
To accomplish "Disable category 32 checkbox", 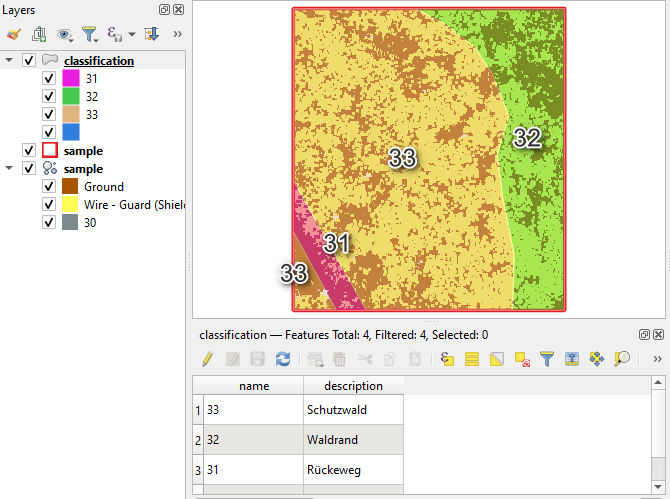I will [x=49, y=97].
